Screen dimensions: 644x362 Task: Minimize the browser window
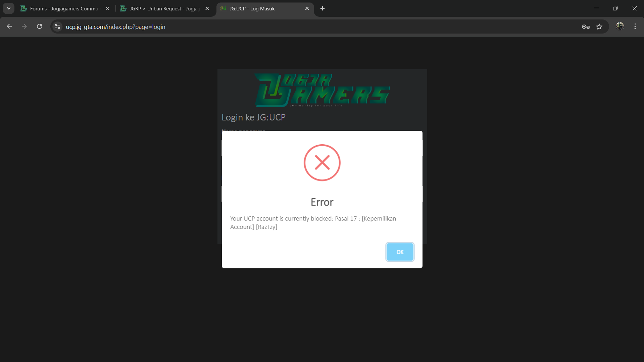click(x=596, y=8)
